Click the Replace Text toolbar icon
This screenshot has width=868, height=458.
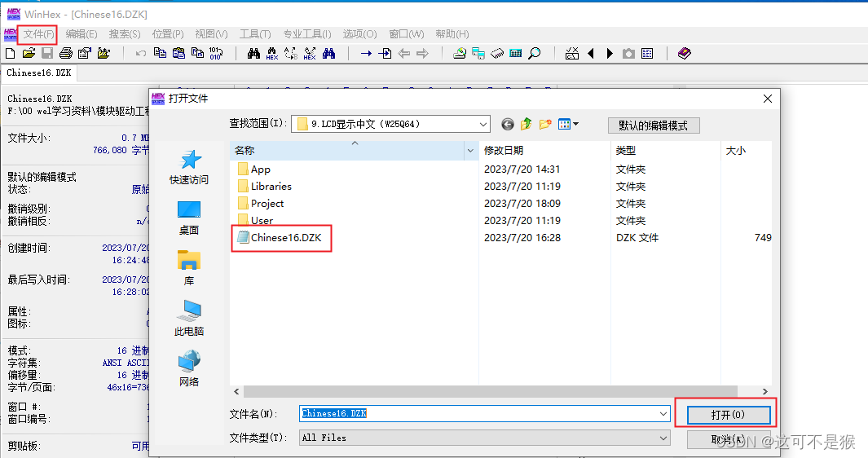click(x=291, y=53)
